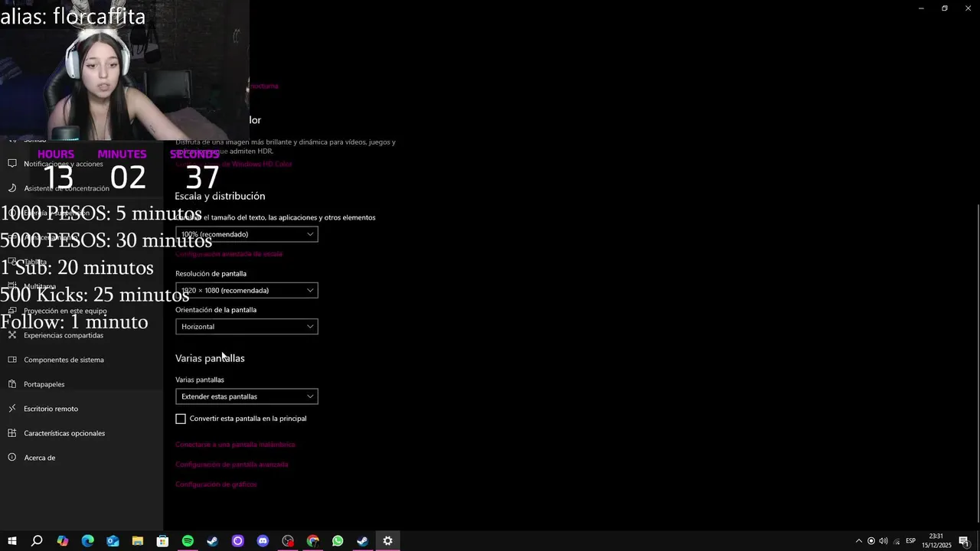Click the Resolución de pantalla label

coord(211,273)
